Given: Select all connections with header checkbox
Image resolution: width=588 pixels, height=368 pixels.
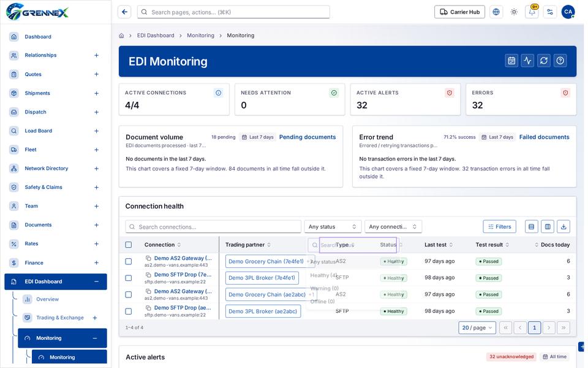Looking at the screenshot, I should pos(129,245).
